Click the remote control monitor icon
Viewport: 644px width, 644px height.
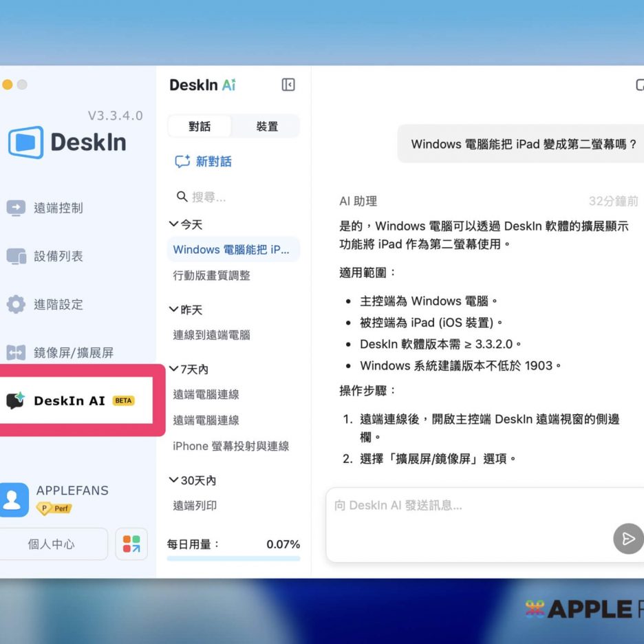[x=16, y=208]
